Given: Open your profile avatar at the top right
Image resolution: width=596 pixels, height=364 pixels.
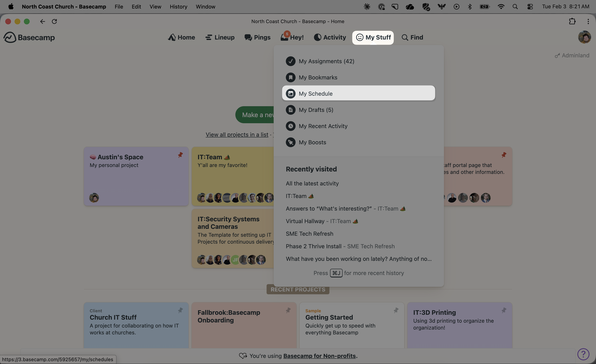Looking at the screenshot, I should 584,37.
